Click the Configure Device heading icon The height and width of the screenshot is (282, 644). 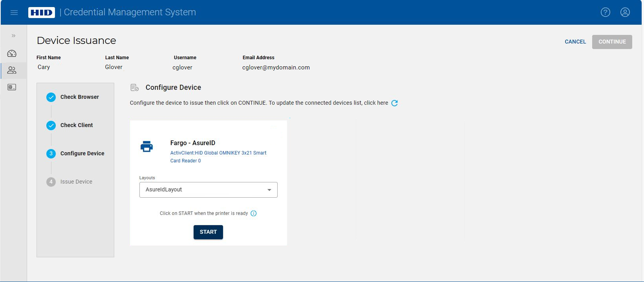click(x=135, y=87)
